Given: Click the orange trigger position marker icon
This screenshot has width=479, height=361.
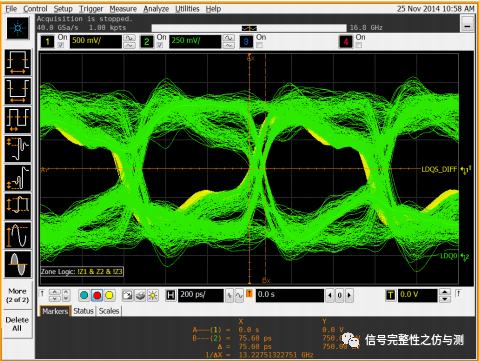Looking at the screenshot, I should coord(249,294).
